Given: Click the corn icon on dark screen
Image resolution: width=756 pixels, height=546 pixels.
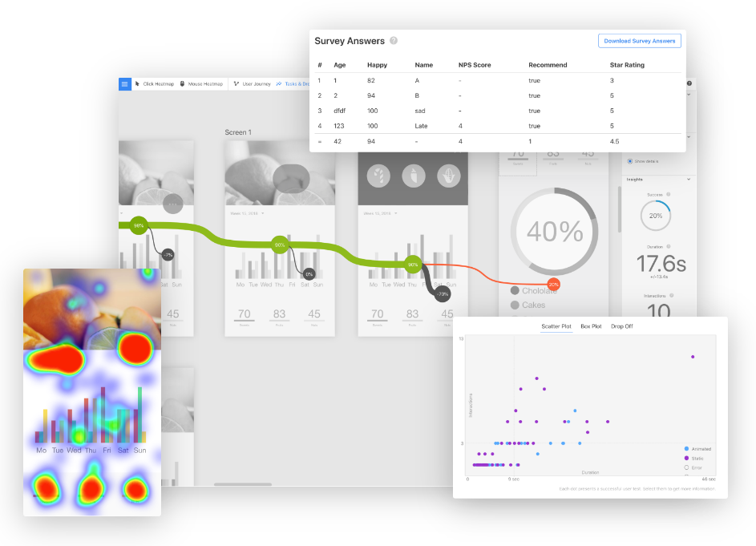Looking at the screenshot, I should (x=449, y=176).
